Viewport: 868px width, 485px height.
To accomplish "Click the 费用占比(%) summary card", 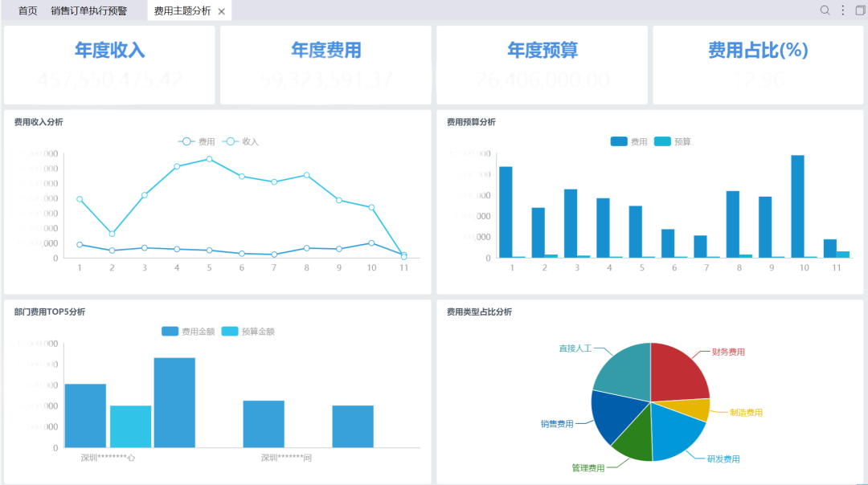I will coord(758,64).
